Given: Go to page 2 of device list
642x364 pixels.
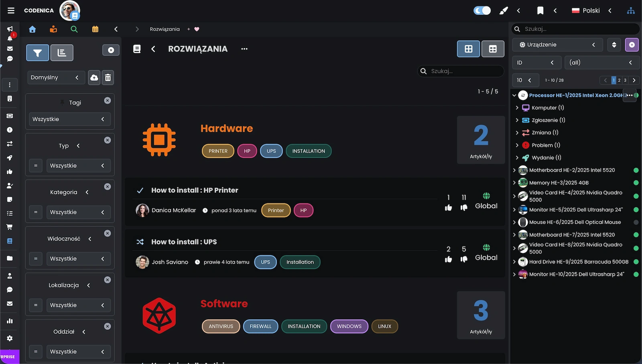Looking at the screenshot, I should tap(619, 80).
